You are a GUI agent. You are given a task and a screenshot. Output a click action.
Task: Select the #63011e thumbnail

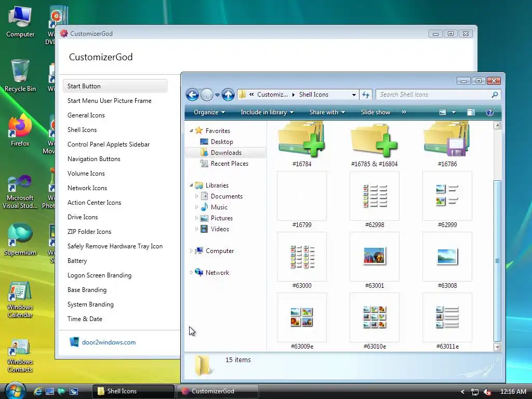[447, 317]
